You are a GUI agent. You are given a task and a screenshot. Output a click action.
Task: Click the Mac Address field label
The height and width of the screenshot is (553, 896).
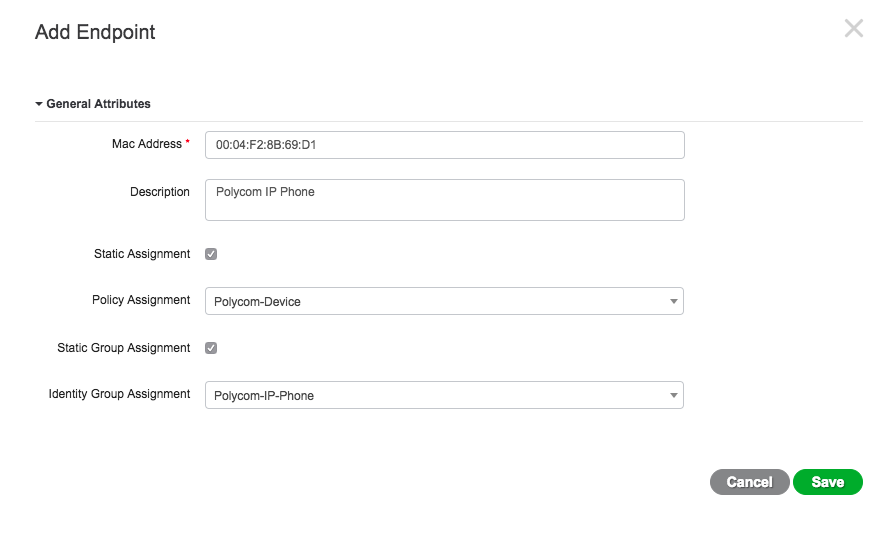click(x=146, y=144)
